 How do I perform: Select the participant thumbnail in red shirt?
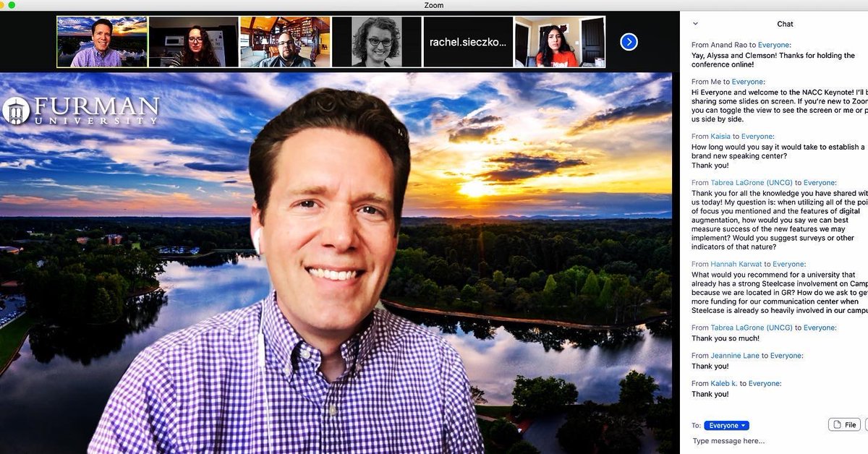click(560, 42)
